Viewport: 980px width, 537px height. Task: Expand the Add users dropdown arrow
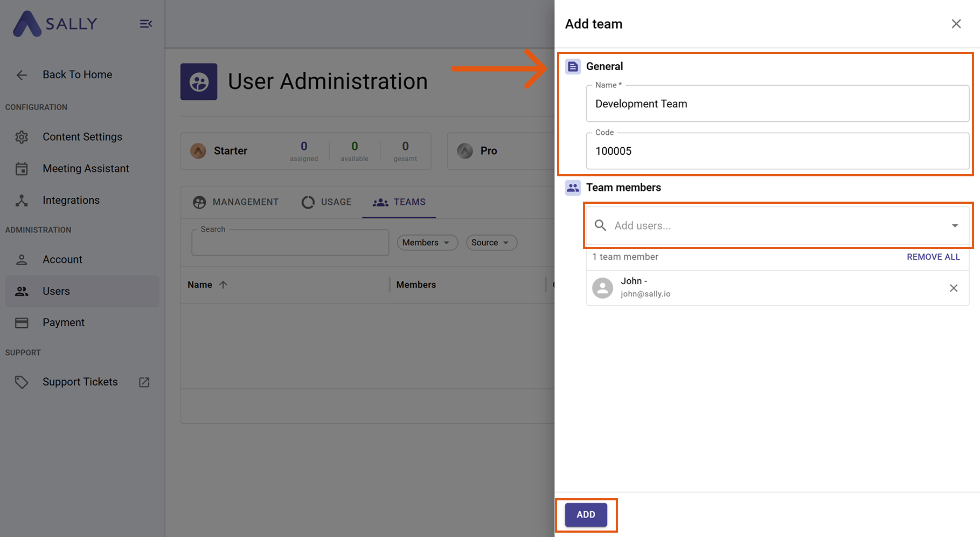pos(954,226)
